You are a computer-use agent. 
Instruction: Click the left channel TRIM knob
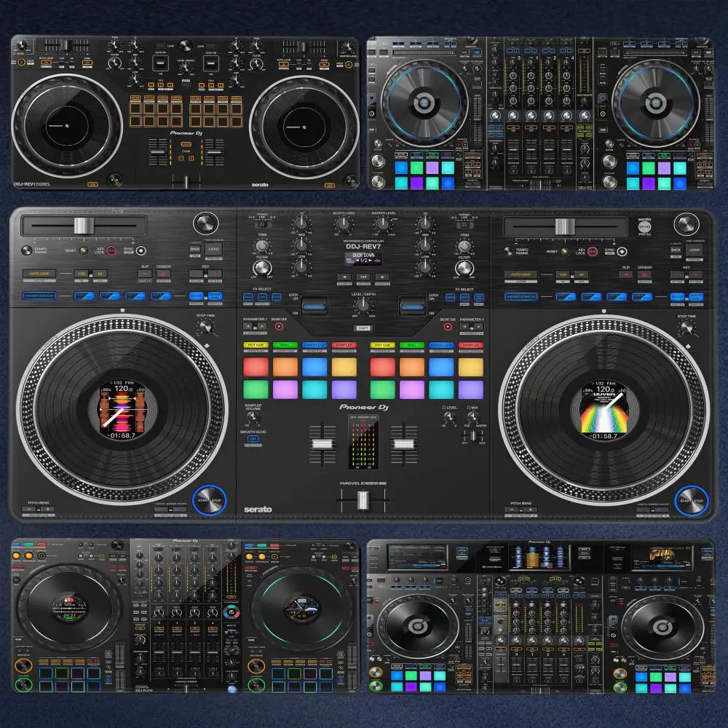(262, 246)
